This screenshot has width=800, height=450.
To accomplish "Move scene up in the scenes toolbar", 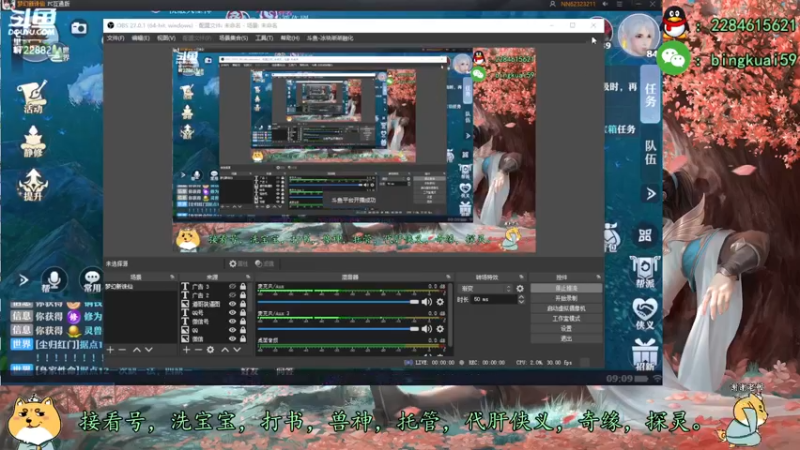I will pyautogui.click(x=137, y=349).
